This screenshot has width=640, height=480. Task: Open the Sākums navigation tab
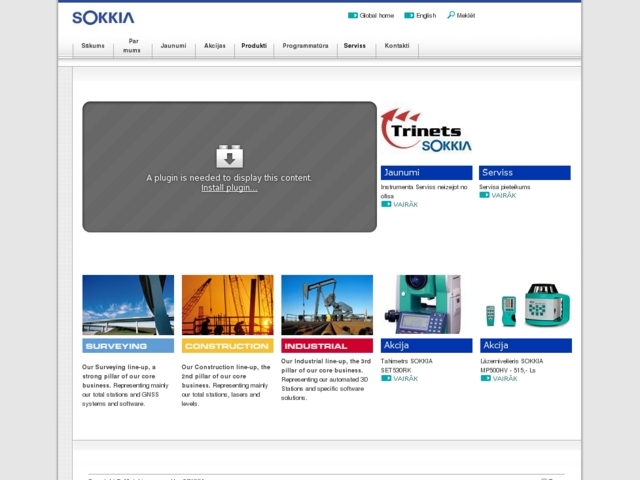point(93,46)
